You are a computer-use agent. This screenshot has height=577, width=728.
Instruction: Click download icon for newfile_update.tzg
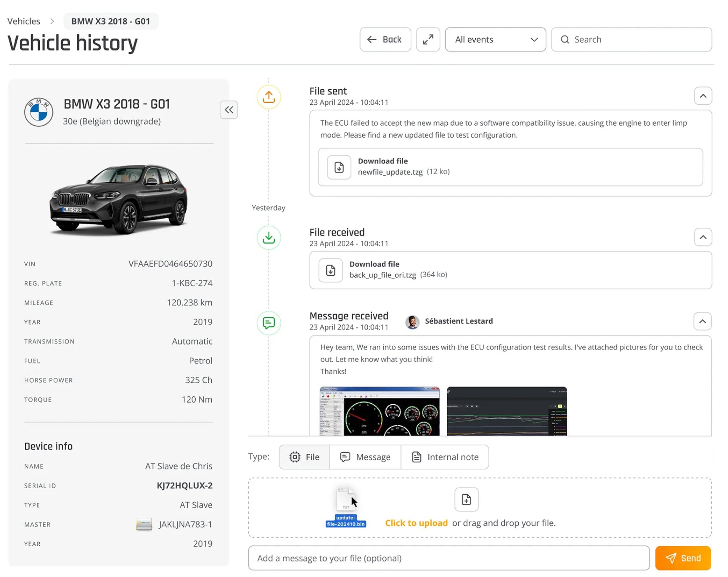tap(339, 167)
